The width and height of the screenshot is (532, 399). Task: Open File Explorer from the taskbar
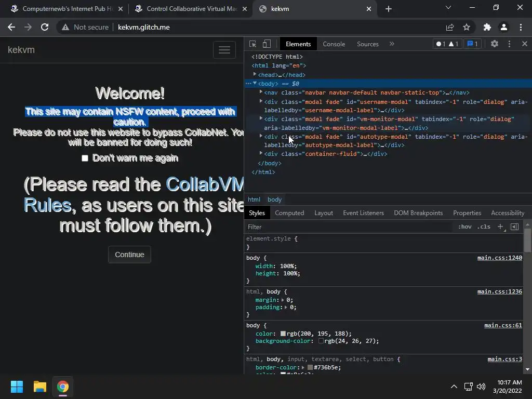coord(39,387)
